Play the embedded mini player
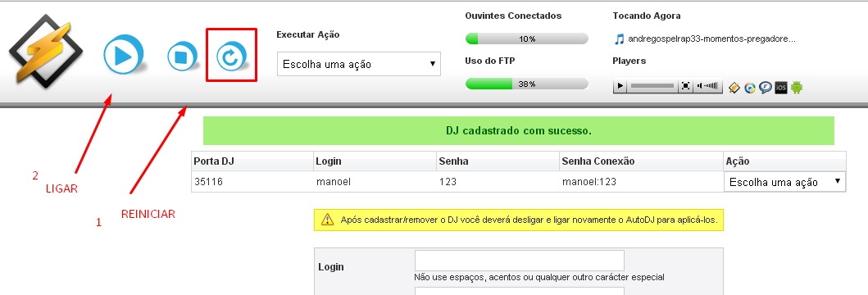The width and height of the screenshot is (868, 295). (x=620, y=86)
